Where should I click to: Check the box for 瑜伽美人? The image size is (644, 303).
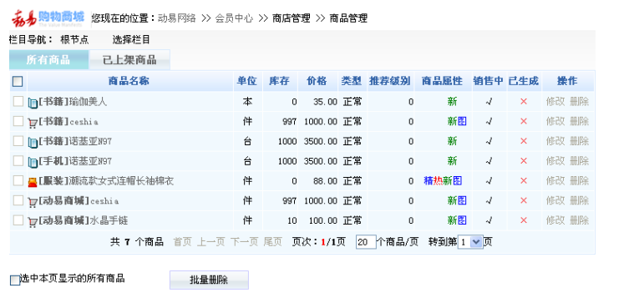click(x=18, y=101)
